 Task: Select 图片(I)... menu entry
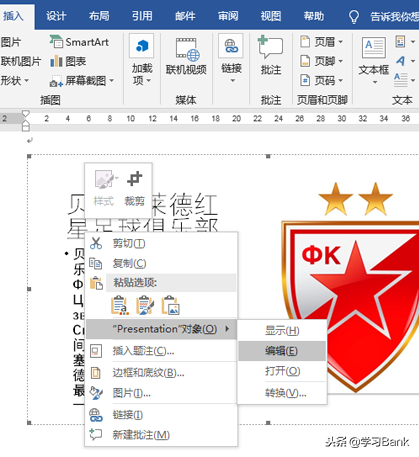tap(161, 393)
